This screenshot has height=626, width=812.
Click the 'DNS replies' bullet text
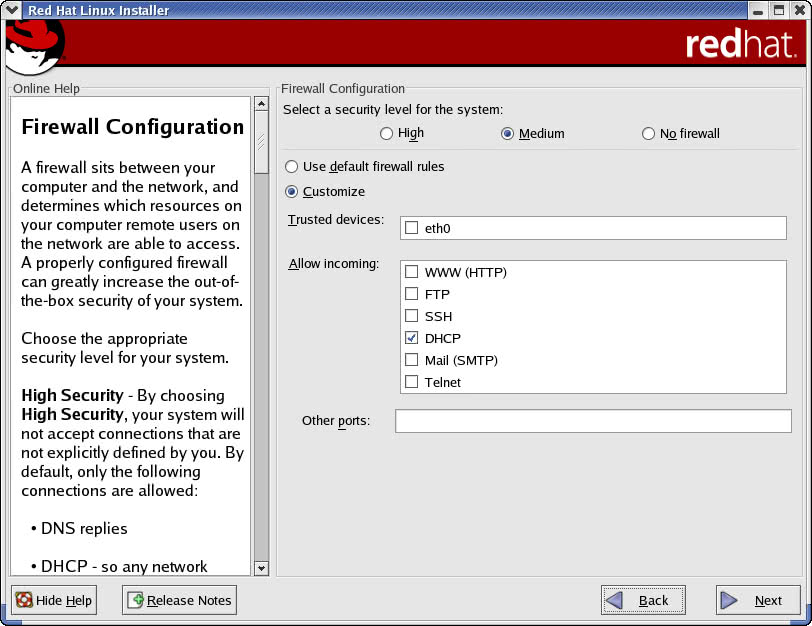click(84, 529)
